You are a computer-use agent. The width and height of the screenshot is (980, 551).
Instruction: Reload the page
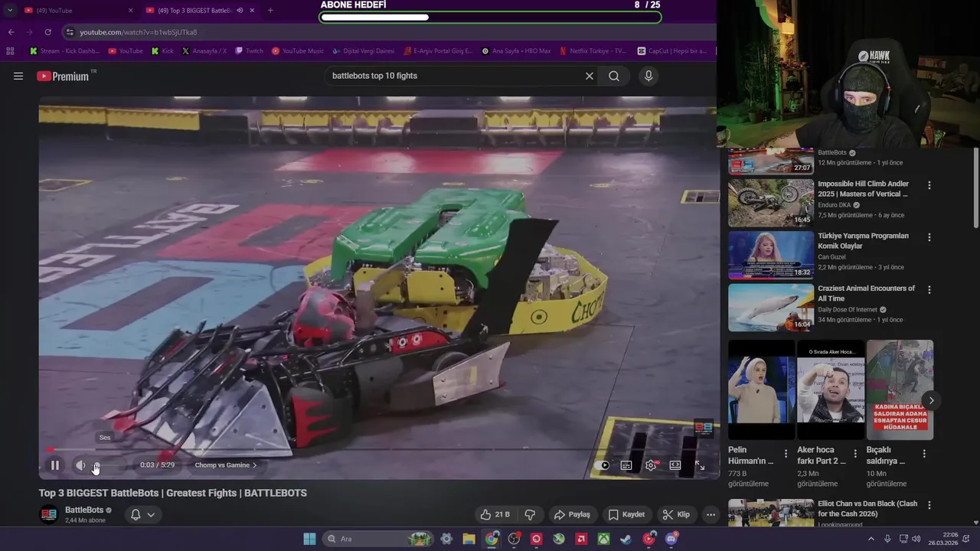pyautogui.click(x=47, y=32)
